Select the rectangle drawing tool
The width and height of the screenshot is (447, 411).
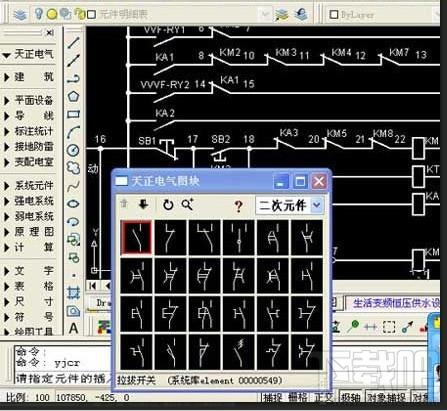tap(73, 114)
